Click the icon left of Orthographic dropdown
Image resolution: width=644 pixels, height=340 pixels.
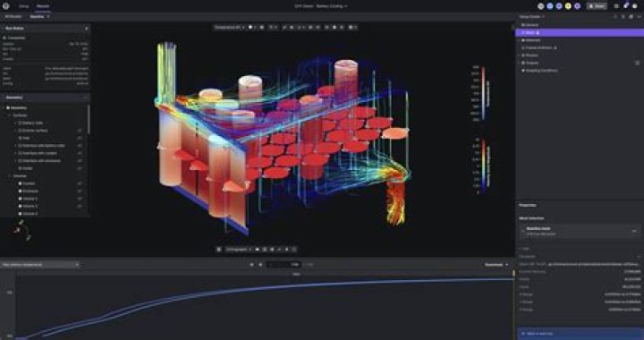[x=219, y=250]
